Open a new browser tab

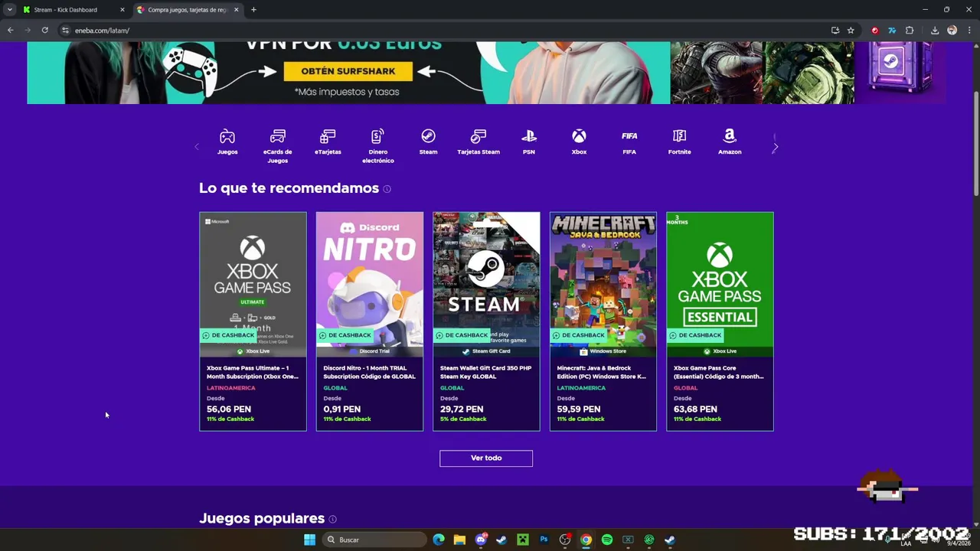click(253, 10)
